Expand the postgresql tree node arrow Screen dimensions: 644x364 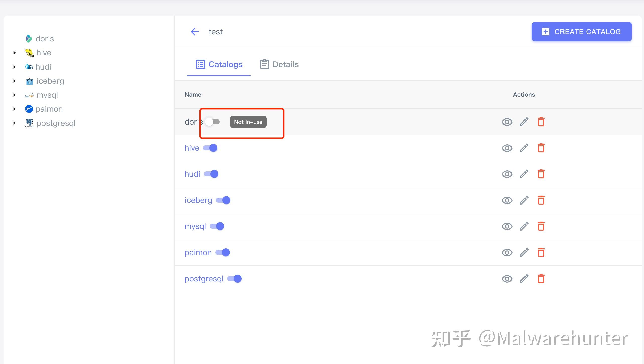click(x=15, y=123)
